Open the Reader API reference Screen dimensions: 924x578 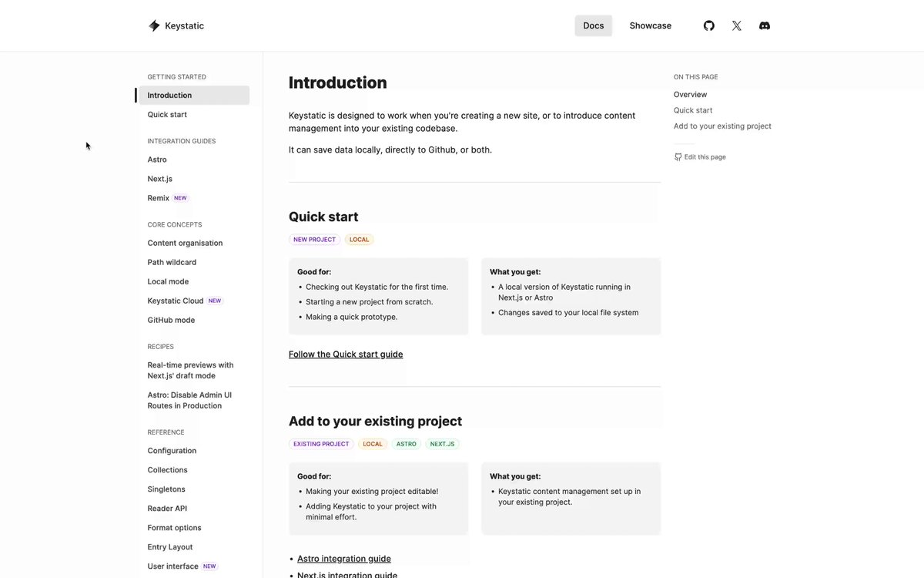(x=167, y=509)
